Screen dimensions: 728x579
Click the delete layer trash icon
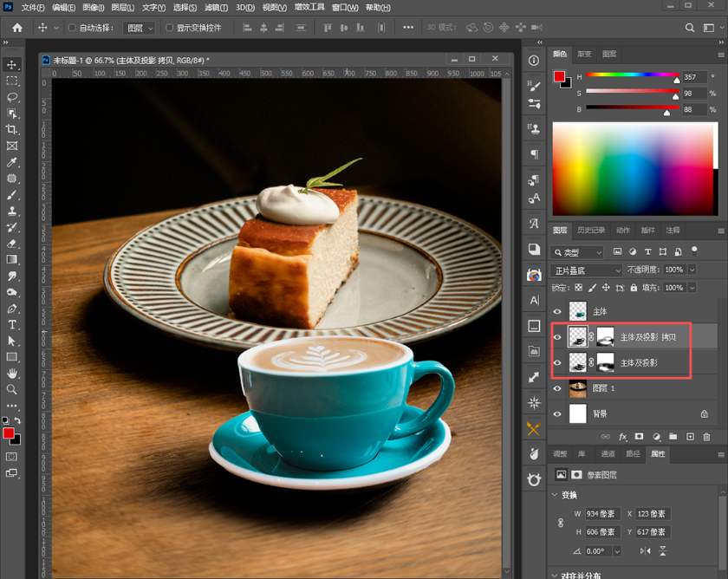[x=706, y=437]
